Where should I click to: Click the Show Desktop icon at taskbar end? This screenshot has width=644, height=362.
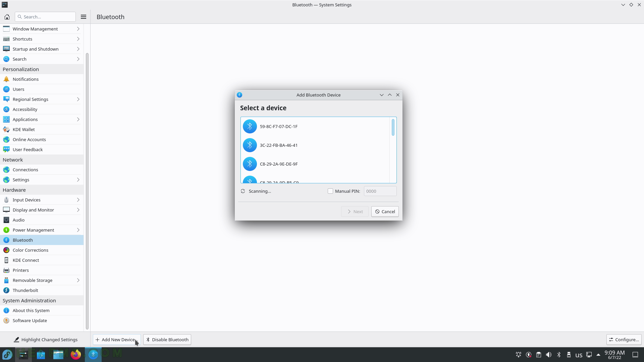635,355
